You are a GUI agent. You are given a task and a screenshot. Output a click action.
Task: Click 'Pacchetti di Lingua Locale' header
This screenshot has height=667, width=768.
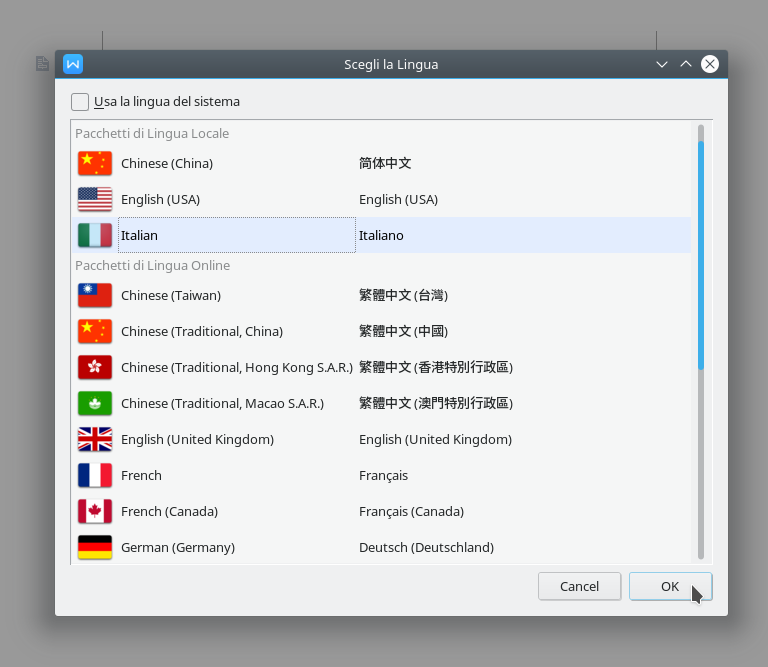(x=152, y=134)
